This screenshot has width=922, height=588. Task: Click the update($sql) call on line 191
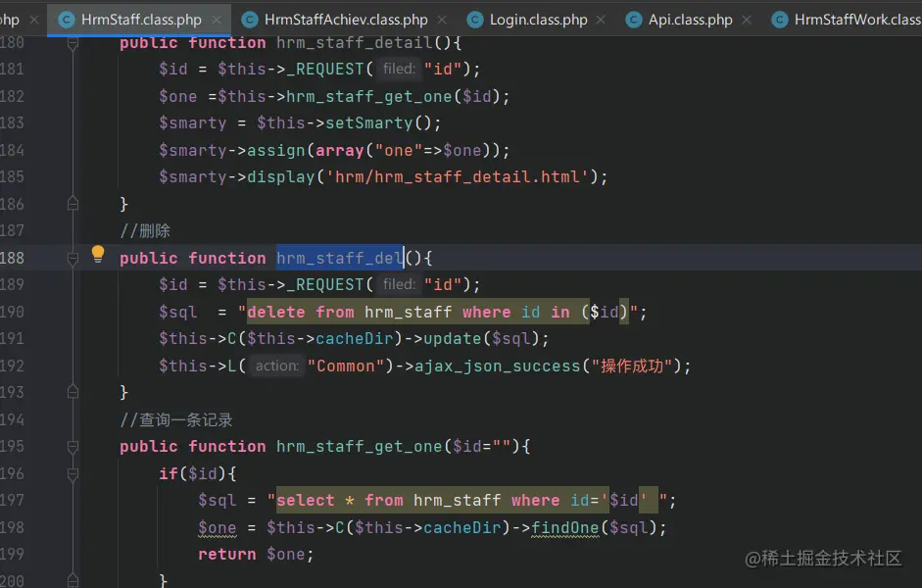(481, 339)
